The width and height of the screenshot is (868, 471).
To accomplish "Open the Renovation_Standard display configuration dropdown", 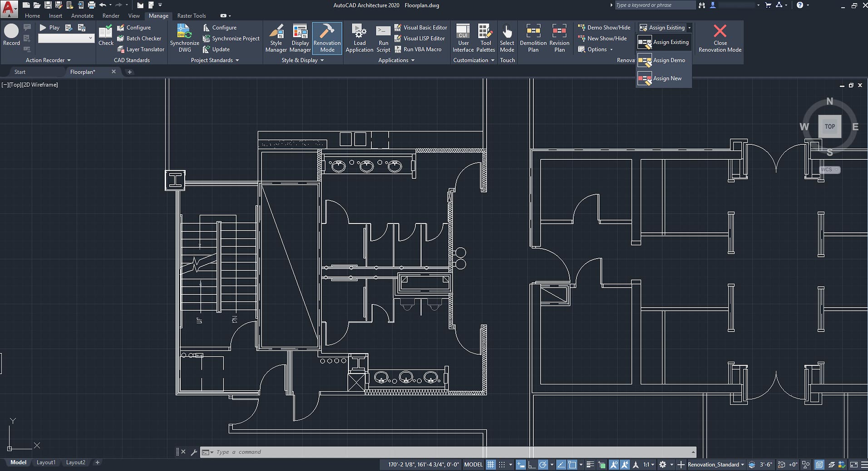I will tap(713, 465).
